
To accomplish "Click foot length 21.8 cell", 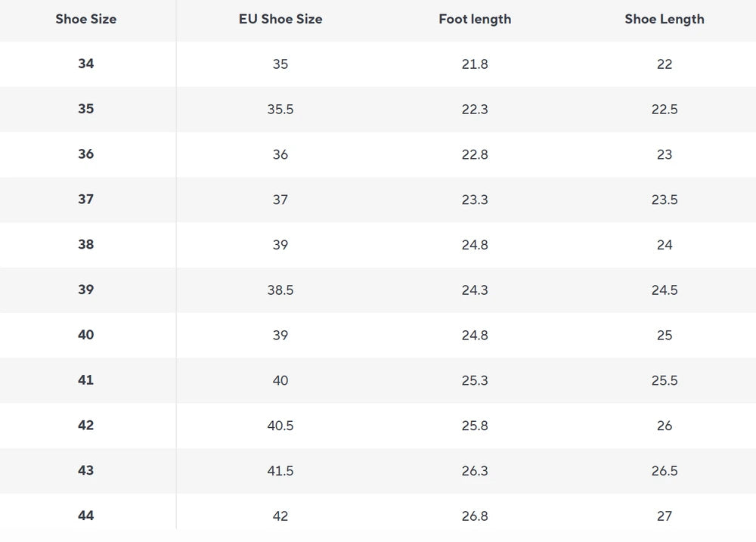I will 475,63.
